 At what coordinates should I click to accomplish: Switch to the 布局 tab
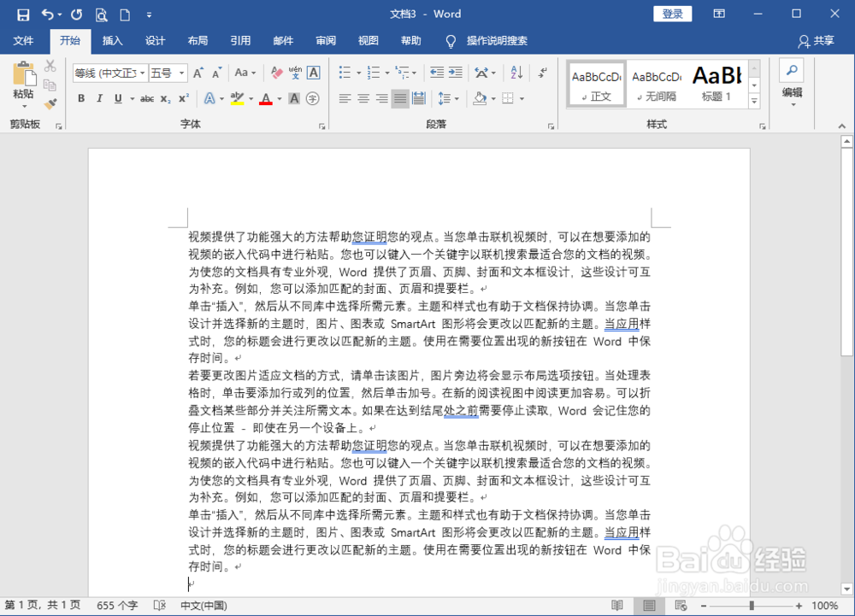(198, 41)
